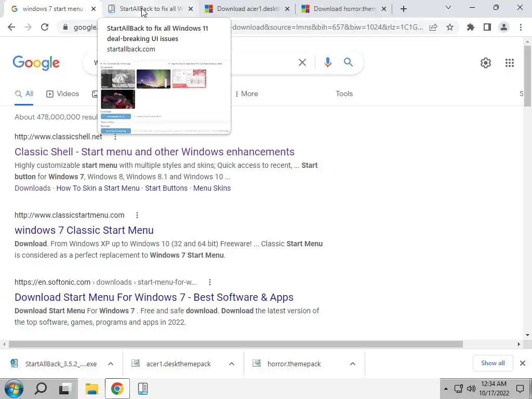Image resolution: width=532 pixels, height=399 pixels.
Task: Open windows 7 Classic Start Menu link
Action: pos(84,230)
